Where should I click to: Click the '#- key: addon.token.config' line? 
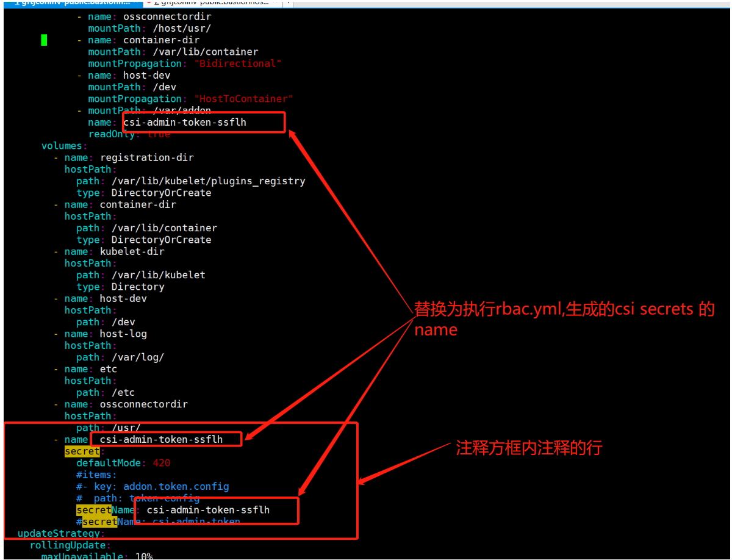point(152,486)
